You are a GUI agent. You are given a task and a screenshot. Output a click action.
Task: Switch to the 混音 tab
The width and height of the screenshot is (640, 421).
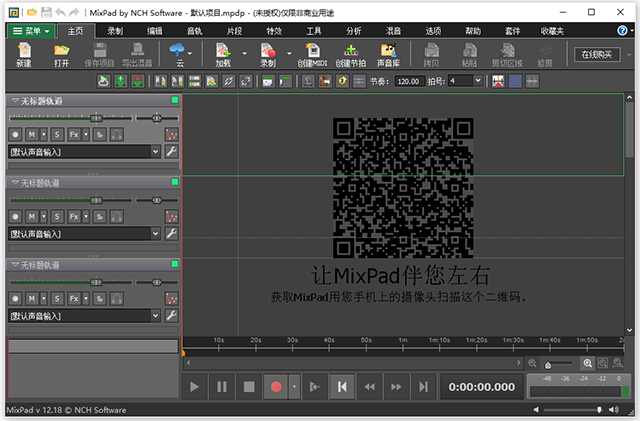click(x=393, y=31)
